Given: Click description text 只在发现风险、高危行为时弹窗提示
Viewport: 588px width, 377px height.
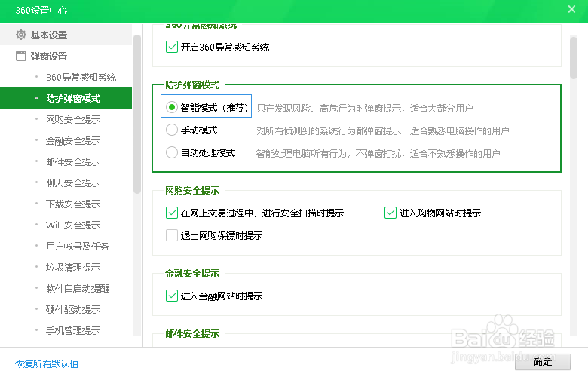Looking at the screenshot, I should [x=329, y=109].
